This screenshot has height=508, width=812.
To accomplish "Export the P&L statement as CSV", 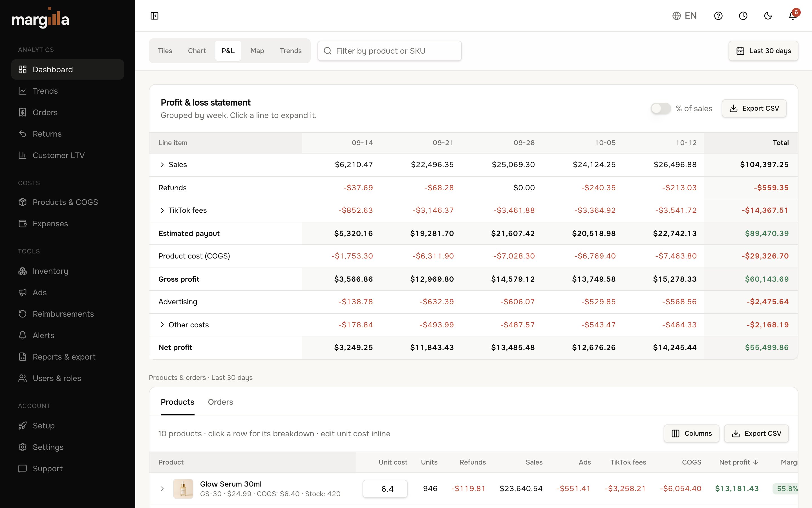I will (x=754, y=109).
